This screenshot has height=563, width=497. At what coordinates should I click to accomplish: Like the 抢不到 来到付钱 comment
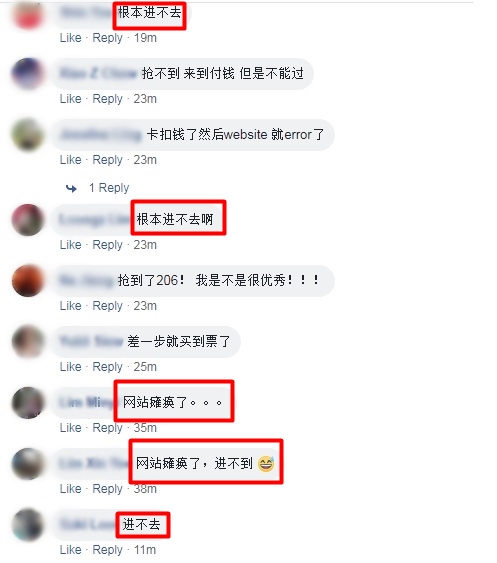[71, 99]
